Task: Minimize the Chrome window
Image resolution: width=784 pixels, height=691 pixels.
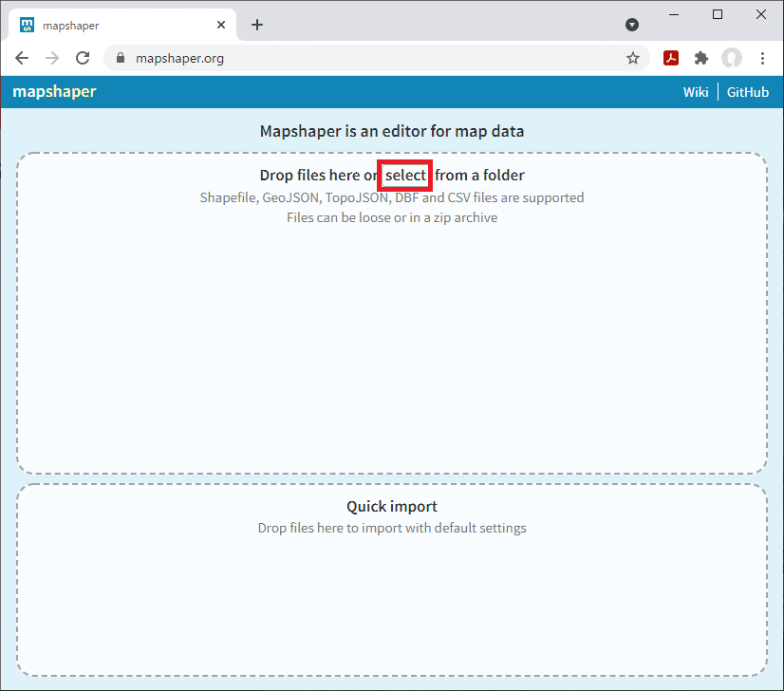Action: [674, 14]
